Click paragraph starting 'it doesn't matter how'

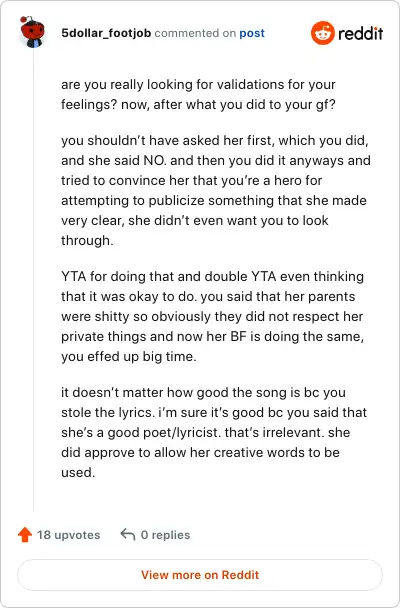(x=214, y=432)
